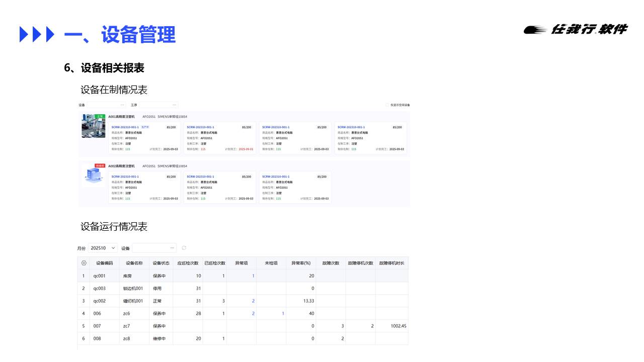Open the A001 injection machine photo
This screenshot has height=362, width=644.
tap(94, 126)
